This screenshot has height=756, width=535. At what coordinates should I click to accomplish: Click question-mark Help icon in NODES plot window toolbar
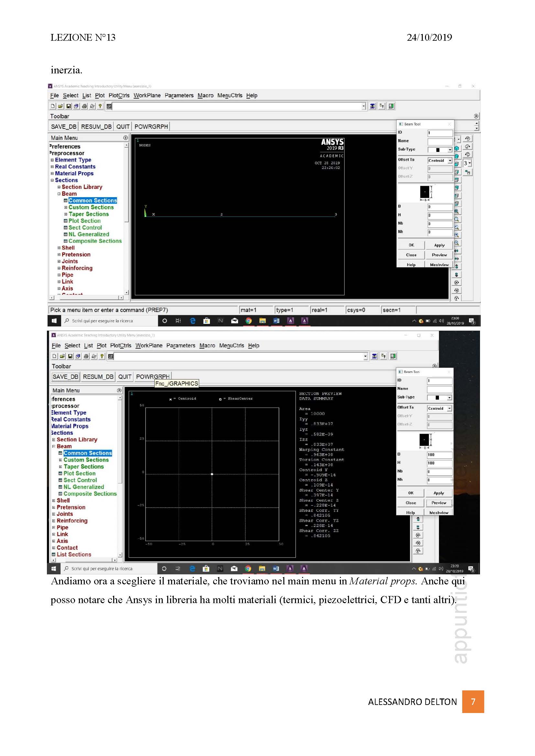tap(100, 106)
